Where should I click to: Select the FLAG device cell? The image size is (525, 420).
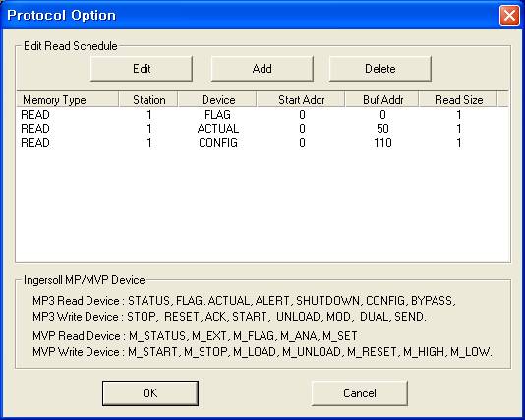pyautogui.click(x=217, y=115)
